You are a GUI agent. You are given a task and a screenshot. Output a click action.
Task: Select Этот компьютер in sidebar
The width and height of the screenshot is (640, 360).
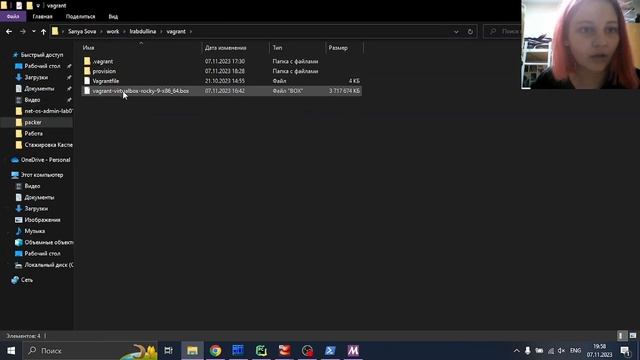pyautogui.click(x=42, y=175)
